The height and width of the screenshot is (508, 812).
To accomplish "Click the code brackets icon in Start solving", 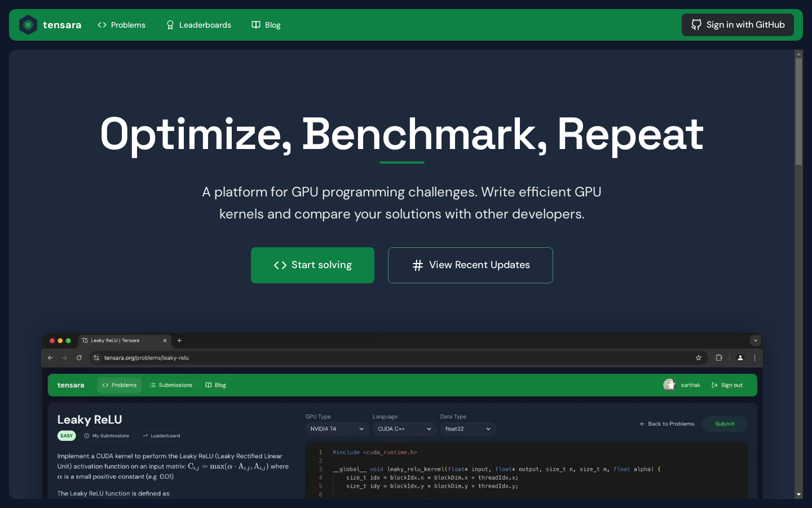I will pos(280,265).
